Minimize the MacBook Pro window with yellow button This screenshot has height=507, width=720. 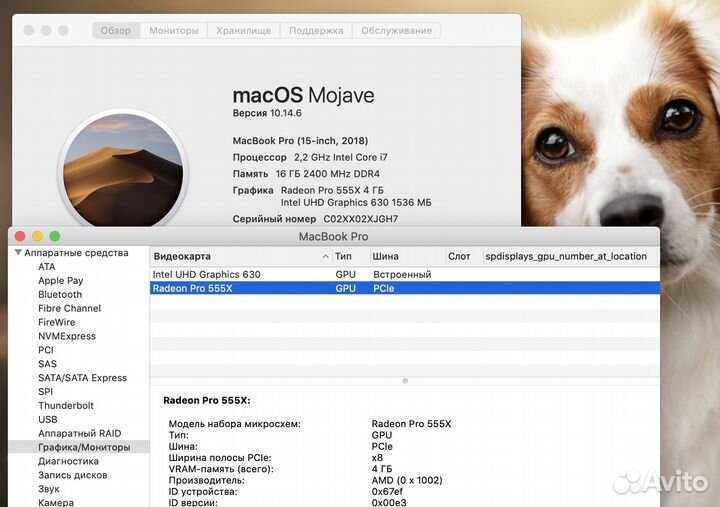[38, 237]
